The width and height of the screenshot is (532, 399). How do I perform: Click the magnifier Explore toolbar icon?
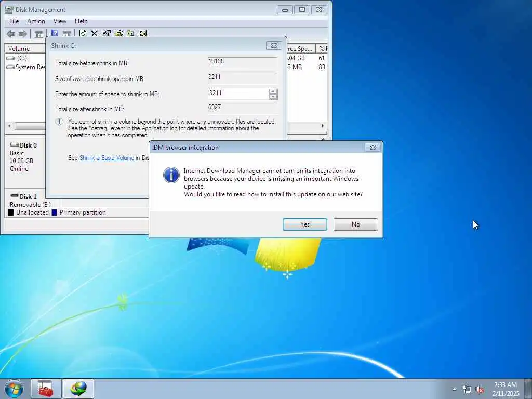click(x=130, y=33)
